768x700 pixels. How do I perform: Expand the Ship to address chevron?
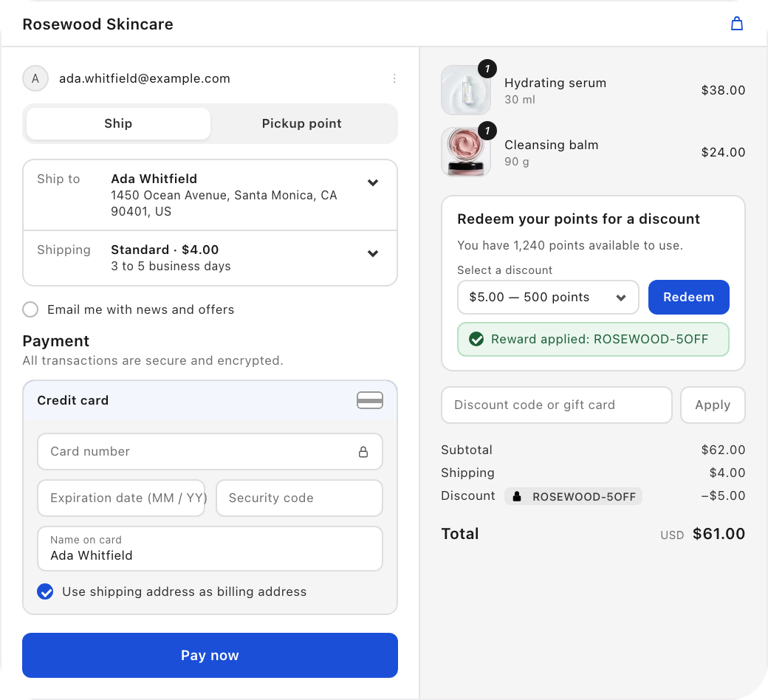click(x=373, y=182)
